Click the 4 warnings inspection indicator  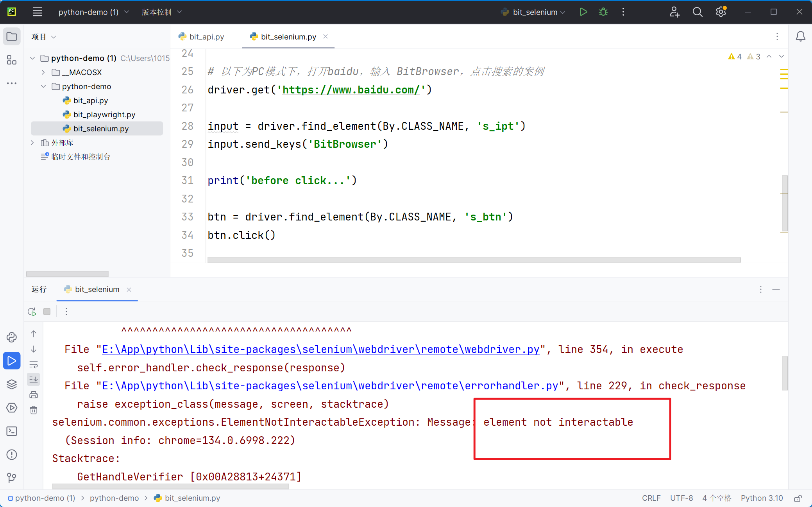[735, 57]
